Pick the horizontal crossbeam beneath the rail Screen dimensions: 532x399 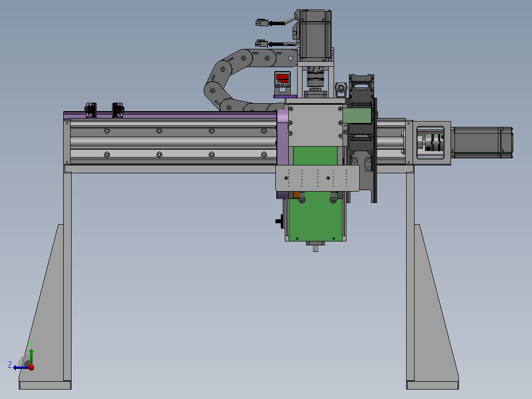(170, 169)
